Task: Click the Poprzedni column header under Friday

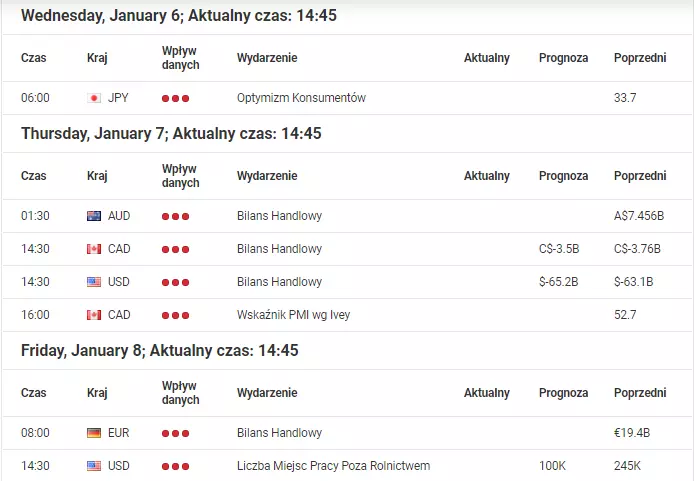Action: [640, 393]
